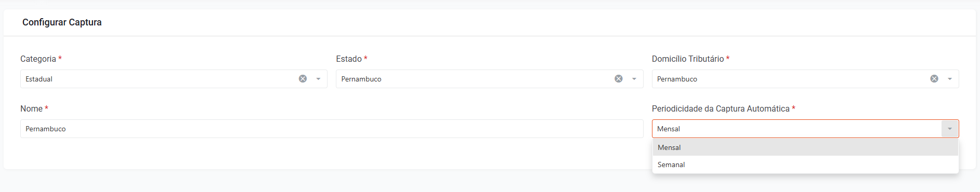Image resolution: width=980 pixels, height=192 pixels.
Task: Click the Nome input field
Action: [332, 129]
